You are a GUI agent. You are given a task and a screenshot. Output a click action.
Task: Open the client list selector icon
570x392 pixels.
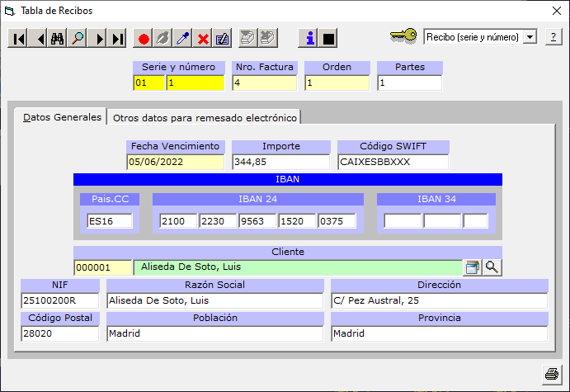tap(472, 267)
